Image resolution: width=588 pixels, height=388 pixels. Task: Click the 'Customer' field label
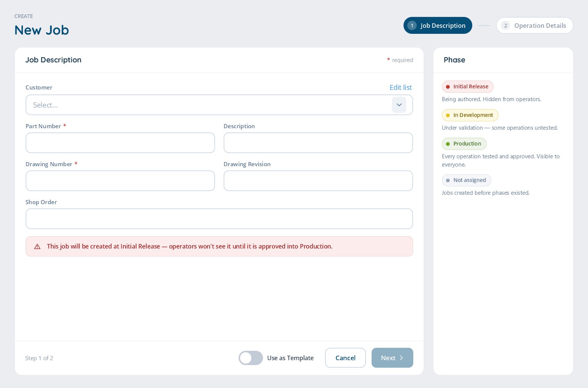click(39, 88)
